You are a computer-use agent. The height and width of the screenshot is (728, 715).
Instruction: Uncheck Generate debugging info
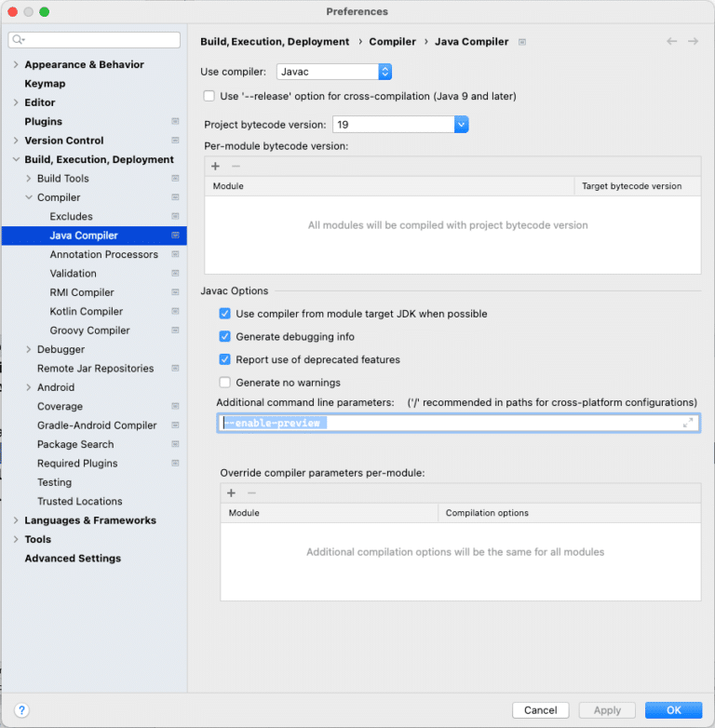pos(224,337)
